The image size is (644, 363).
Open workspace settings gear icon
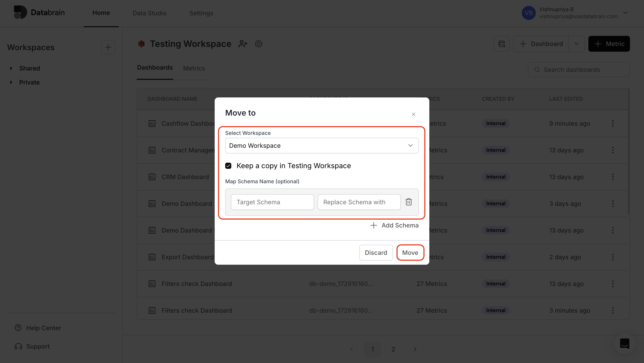[258, 44]
